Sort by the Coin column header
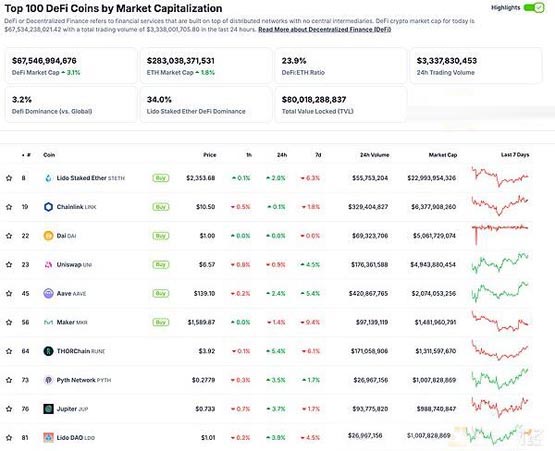The height and width of the screenshot is (451, 555). click(x=49, y=155)
